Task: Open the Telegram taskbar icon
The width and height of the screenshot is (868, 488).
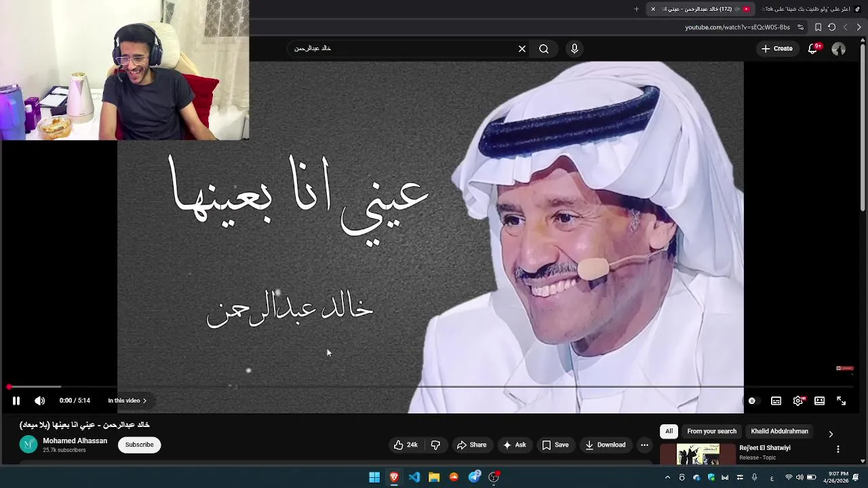Action: coord(475,477)
